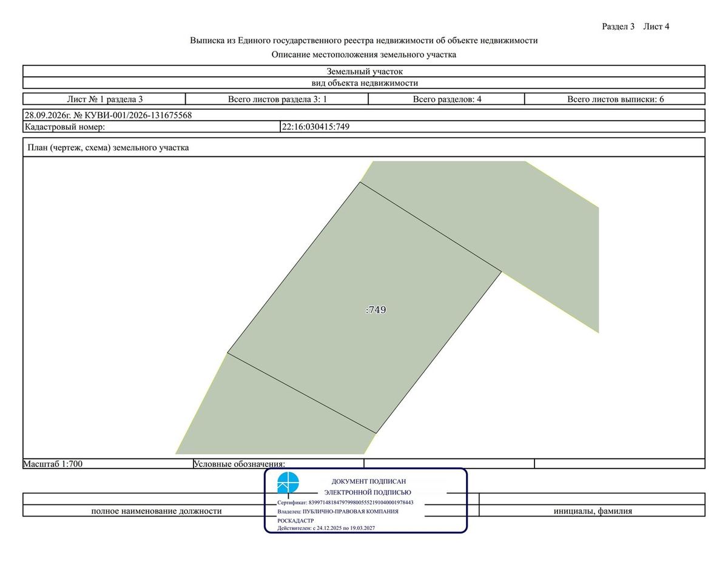The width and height of the screenshot is (728, 562).
Task: Click the subtitle "Описание местоположения земельного участка"
Action: (364, 55)
